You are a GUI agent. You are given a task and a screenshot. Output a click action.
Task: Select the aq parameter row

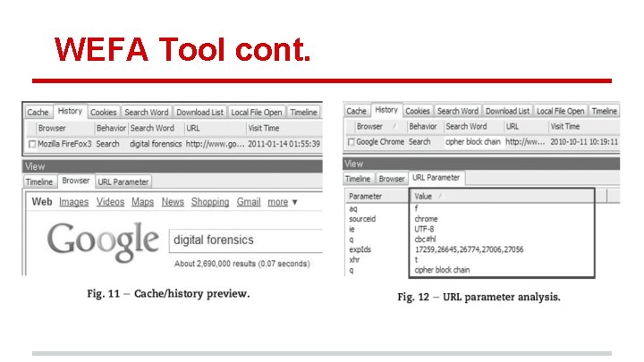pyautogui.click(x=352, y=208)
